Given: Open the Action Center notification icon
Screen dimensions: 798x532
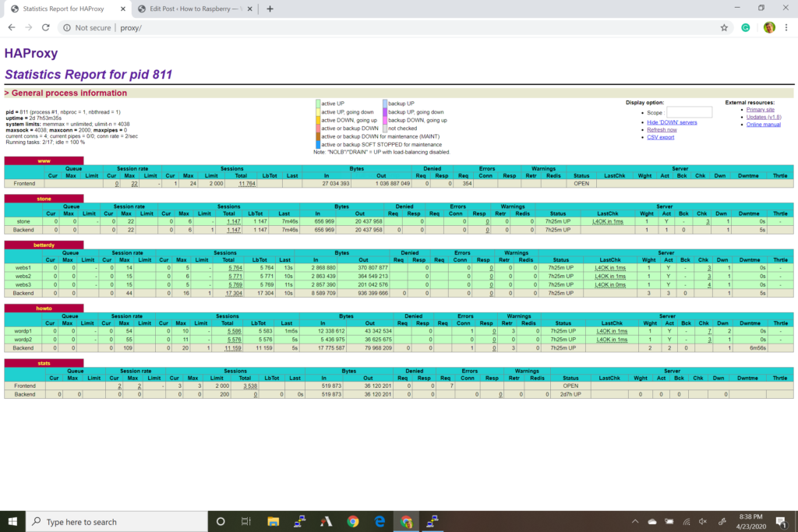Looking at the screenshot, I should 781,521.
